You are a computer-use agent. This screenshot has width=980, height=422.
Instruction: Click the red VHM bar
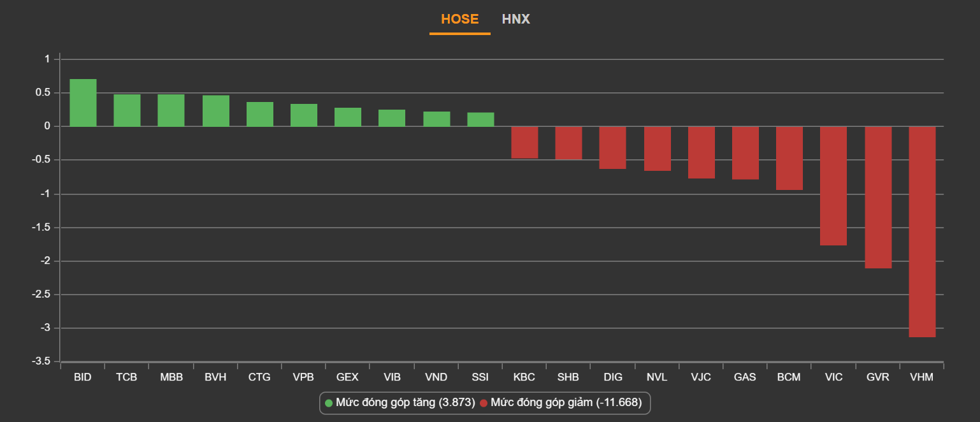pos(922,231)
